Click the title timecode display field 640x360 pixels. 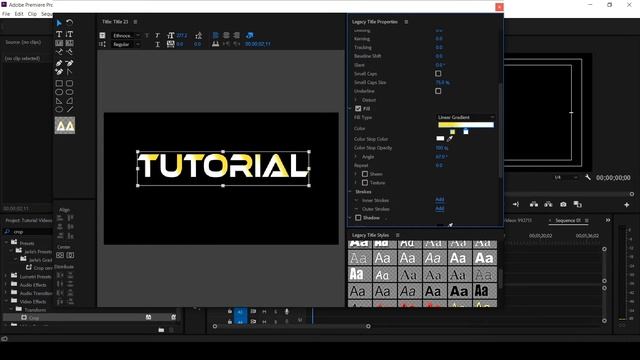coord(258,44)
